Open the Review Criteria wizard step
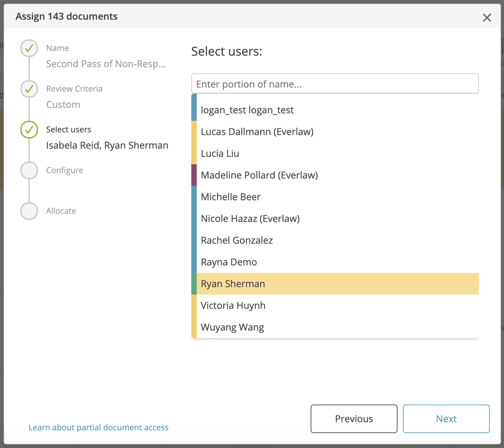This screenshot has width=504, height=448. tap(74, 89)
